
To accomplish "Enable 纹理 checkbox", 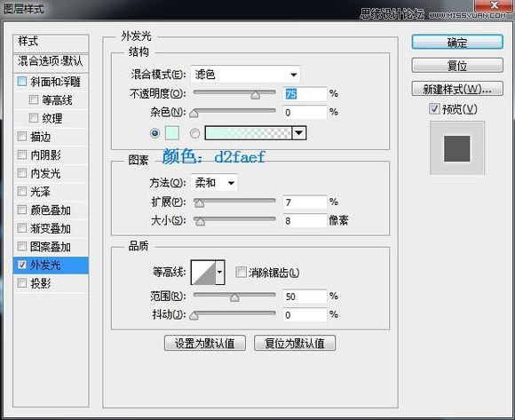I will [x=34, y=118].
